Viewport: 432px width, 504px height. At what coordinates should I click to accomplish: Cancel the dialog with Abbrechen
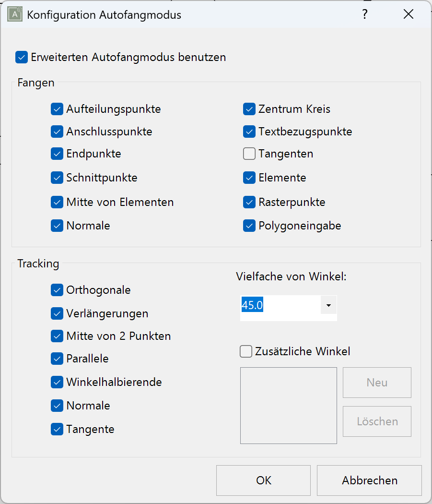click(369, 480)
